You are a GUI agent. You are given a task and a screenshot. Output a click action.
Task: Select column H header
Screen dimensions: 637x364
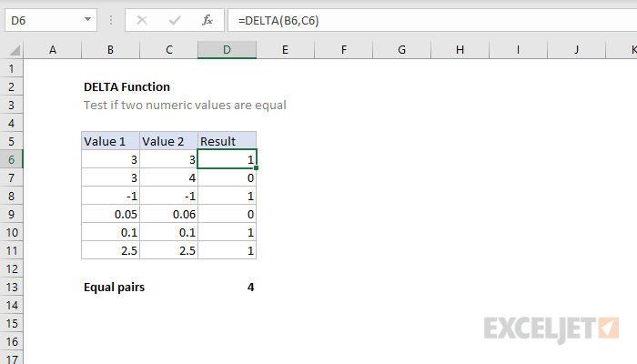[460, 50]
